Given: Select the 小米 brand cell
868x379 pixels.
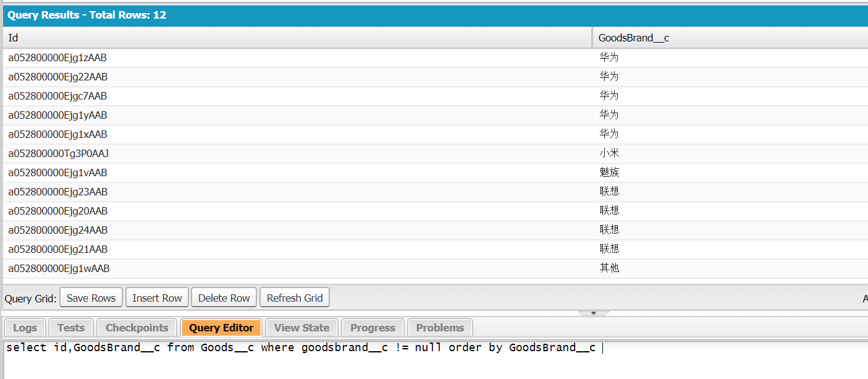Looking at the screenshot, I should 730,153.
